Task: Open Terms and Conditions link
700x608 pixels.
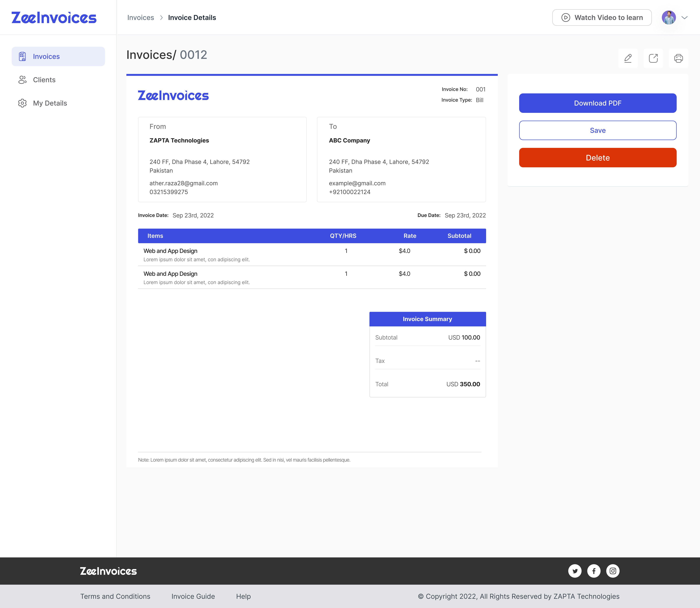Action: click(x=115, y=596)
